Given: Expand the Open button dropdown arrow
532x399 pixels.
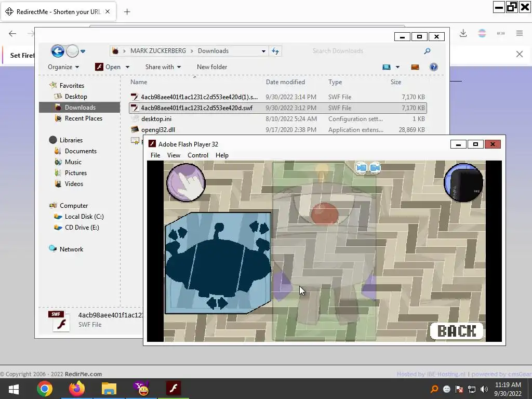Looking at the screenshot, I should (x=128, y=67).
